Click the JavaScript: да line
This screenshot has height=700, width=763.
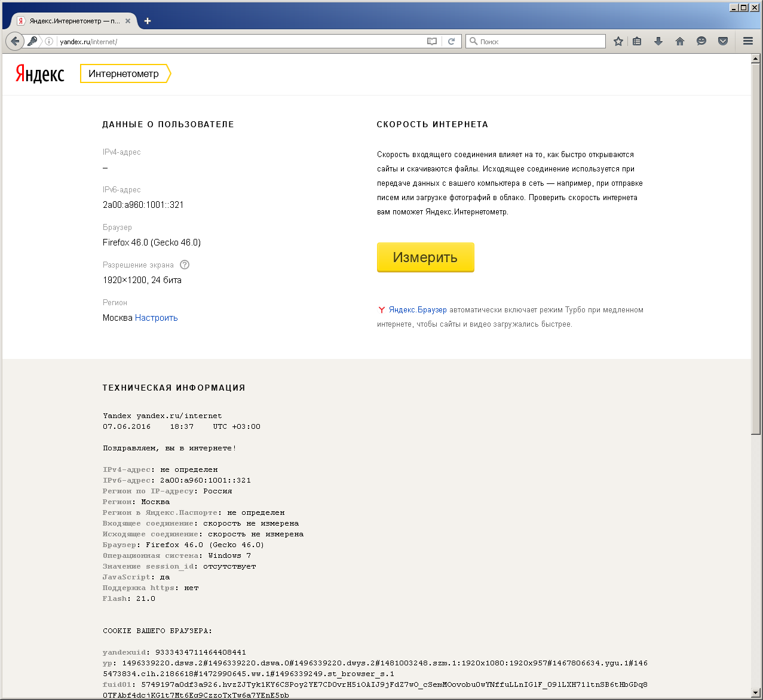point(136,577)
